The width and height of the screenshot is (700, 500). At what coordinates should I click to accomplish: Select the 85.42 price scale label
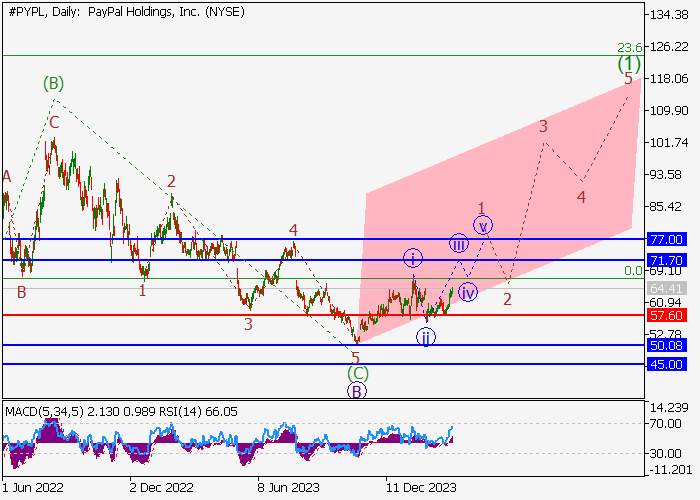pos(666,207)
